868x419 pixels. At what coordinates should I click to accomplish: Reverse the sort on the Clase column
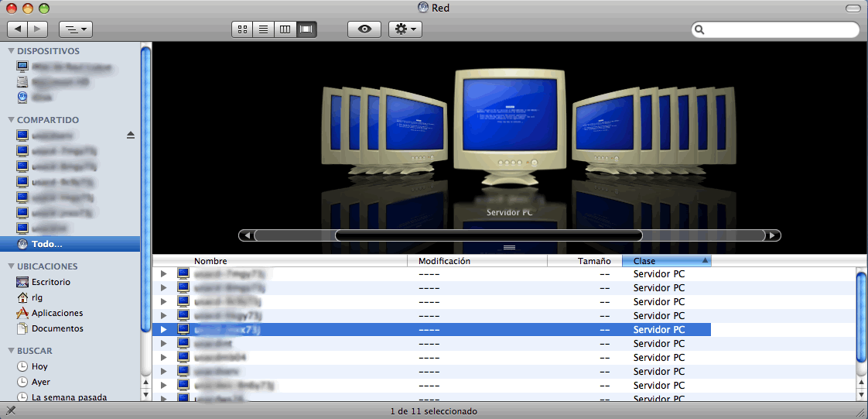point(667,260)
